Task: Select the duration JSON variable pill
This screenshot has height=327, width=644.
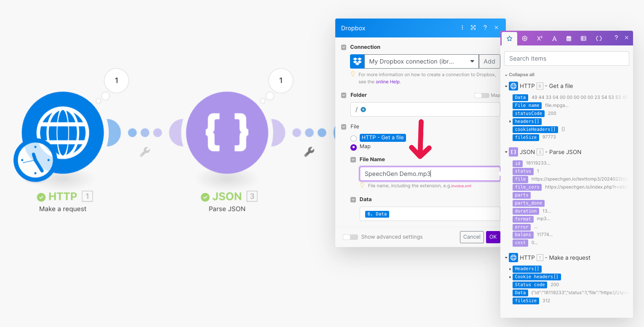Action: (526, 211)
